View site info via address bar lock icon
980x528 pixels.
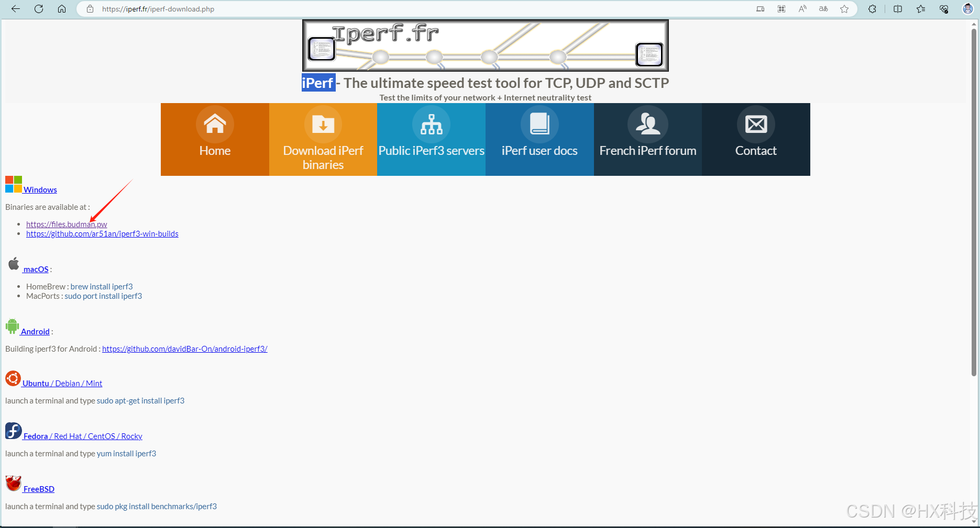[90, 9]
